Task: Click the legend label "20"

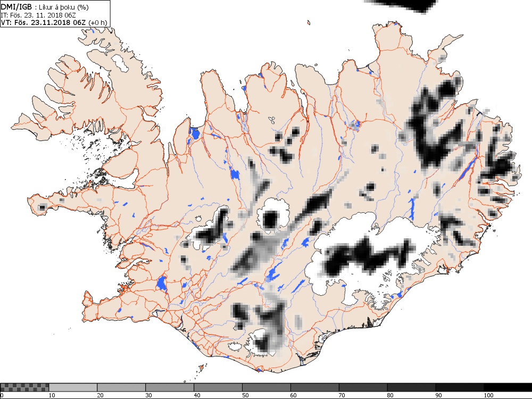Action: tap(101, 395)
